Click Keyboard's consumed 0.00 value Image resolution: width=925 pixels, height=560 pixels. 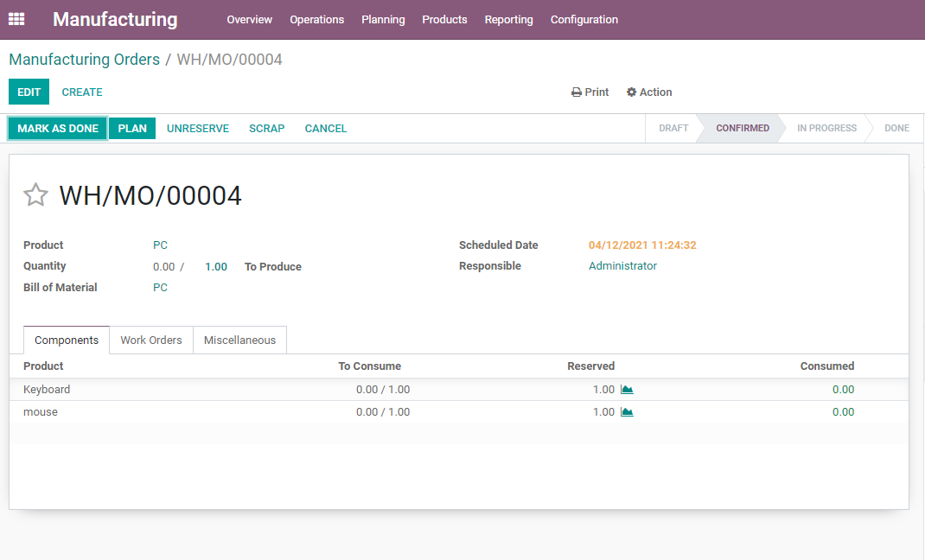coord(843,390)
